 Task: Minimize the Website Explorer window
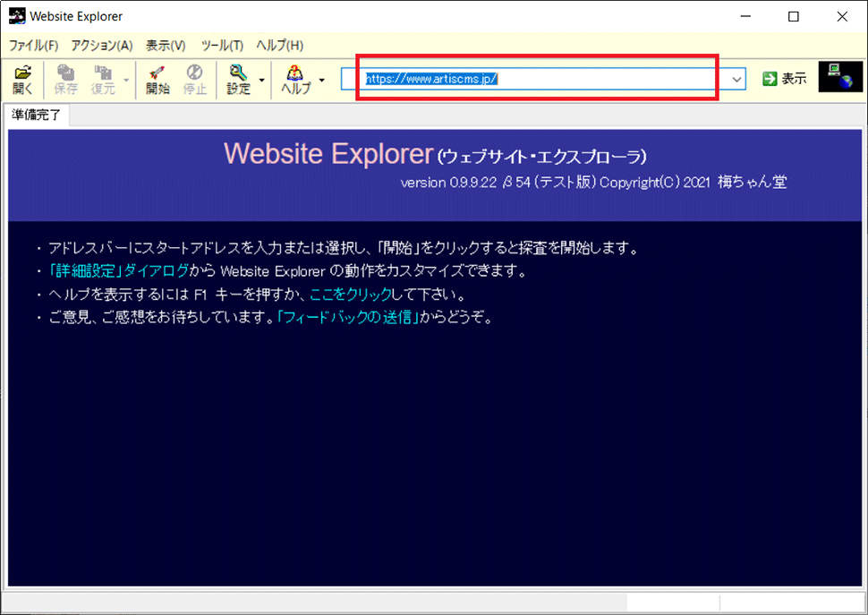[x=745, y=17]
